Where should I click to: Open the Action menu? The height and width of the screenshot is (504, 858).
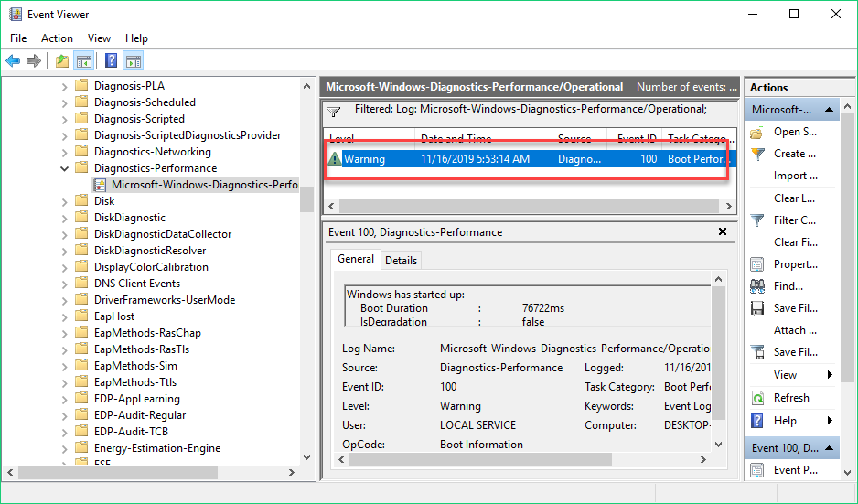tap(57, 38)
